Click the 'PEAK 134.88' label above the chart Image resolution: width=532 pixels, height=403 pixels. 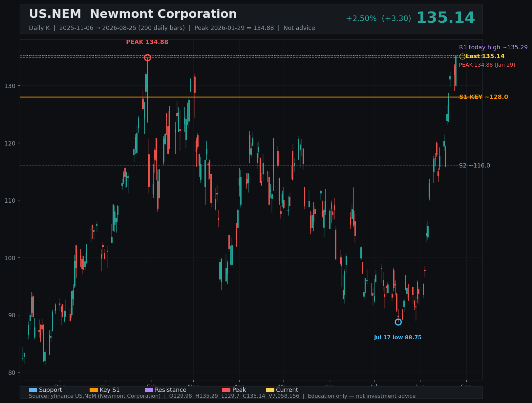point(147,42)
